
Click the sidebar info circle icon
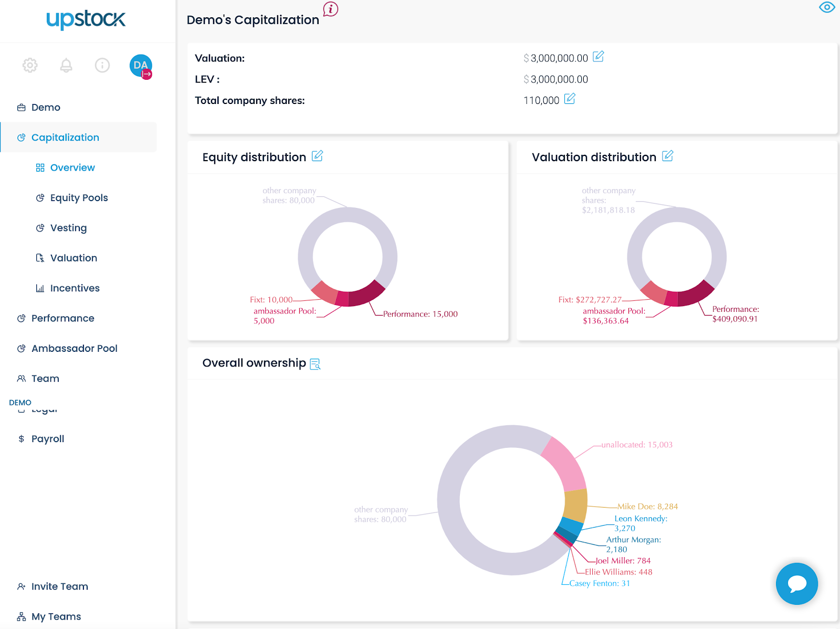pyautogui.click(x=102, y=65)
